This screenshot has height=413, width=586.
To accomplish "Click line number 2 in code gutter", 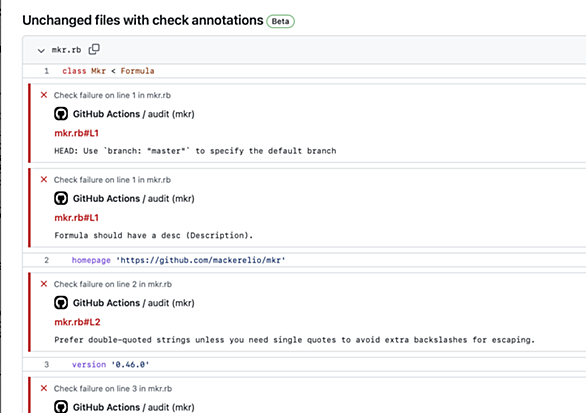I will point(46,260).
